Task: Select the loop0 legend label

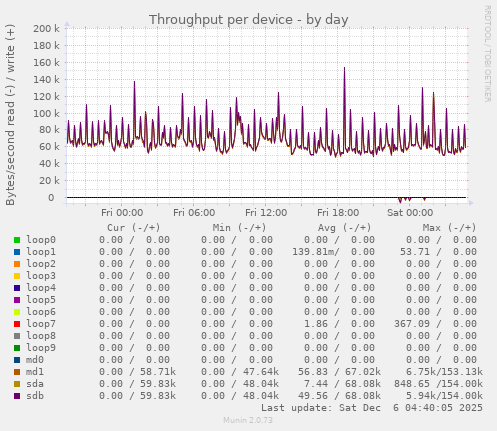Action: [41, 240]
